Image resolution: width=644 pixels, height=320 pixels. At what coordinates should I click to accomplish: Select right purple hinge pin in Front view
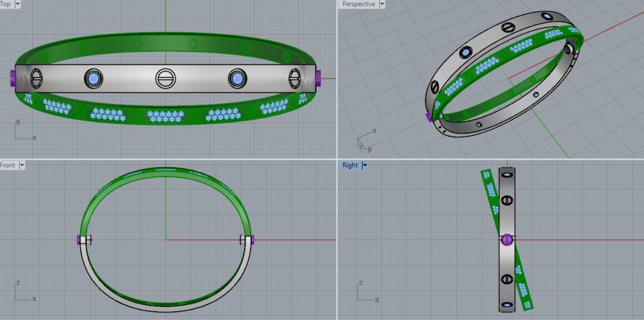tap(252, 240)
